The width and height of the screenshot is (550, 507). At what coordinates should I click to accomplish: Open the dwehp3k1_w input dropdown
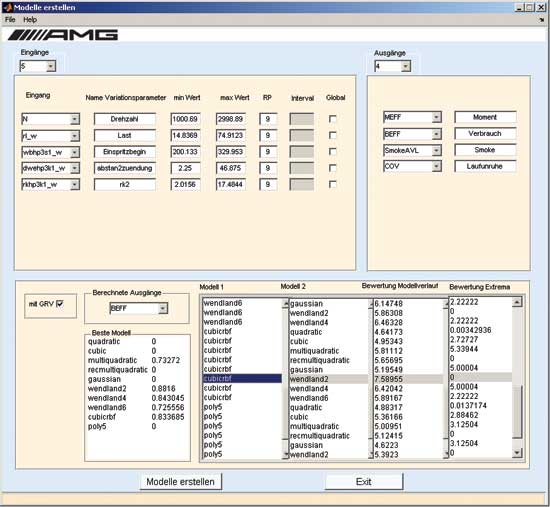(x=74, y=168)
